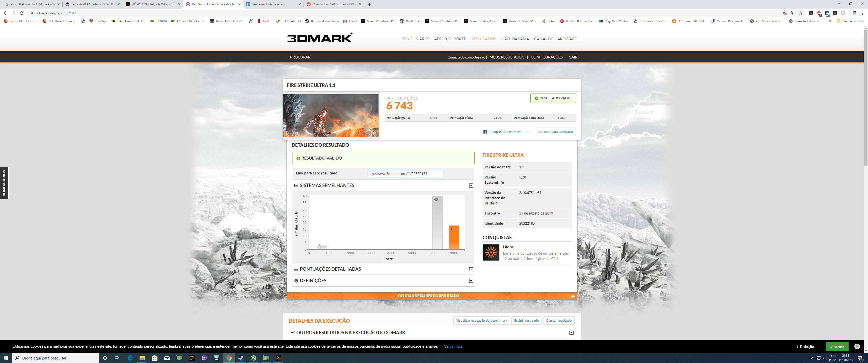Open the Chrome three-dot menu
Viewport: 868px width, 363px height.
tap(863, 13)
